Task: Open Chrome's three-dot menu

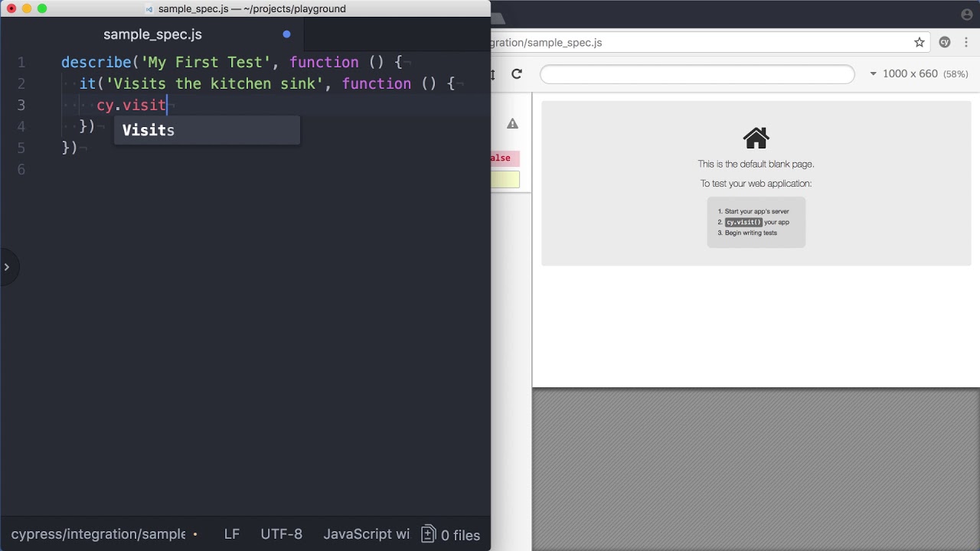Action: point(966,43)
